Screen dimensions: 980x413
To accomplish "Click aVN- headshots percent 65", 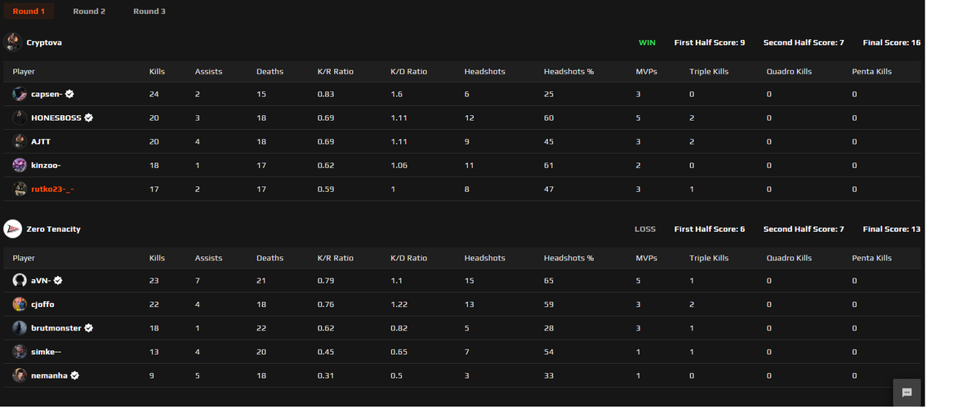I will pos(548,281).
